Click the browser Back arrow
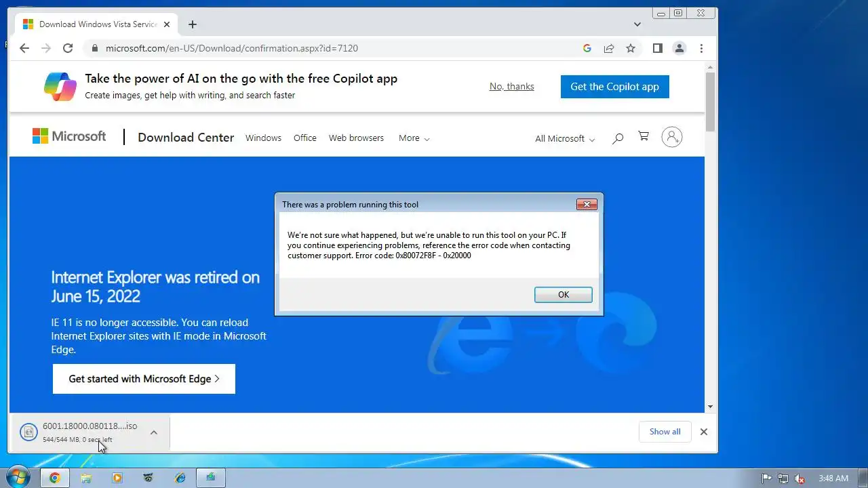Screen dimensions: 868x488 point(24,48)
